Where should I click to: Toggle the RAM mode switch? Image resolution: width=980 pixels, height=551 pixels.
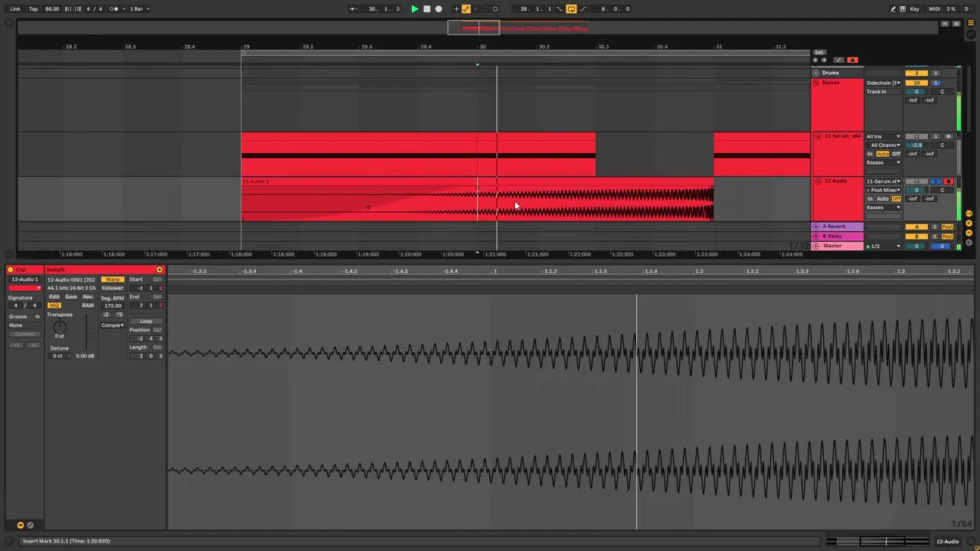click(88, 305)
